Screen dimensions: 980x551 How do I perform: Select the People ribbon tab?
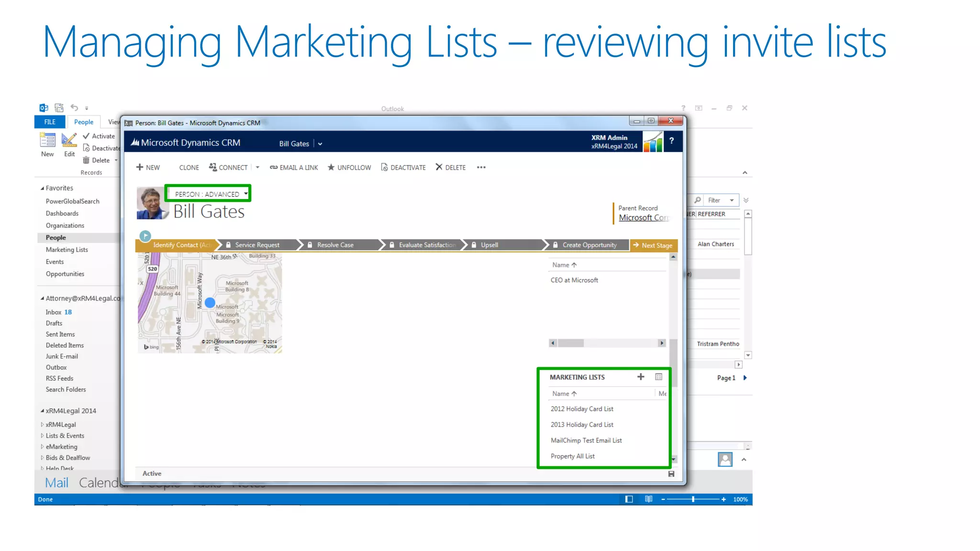84,122
